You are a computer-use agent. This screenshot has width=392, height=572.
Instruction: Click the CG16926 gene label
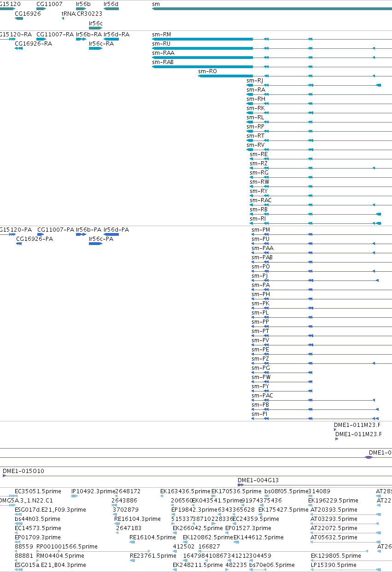[x=28, y=13]
